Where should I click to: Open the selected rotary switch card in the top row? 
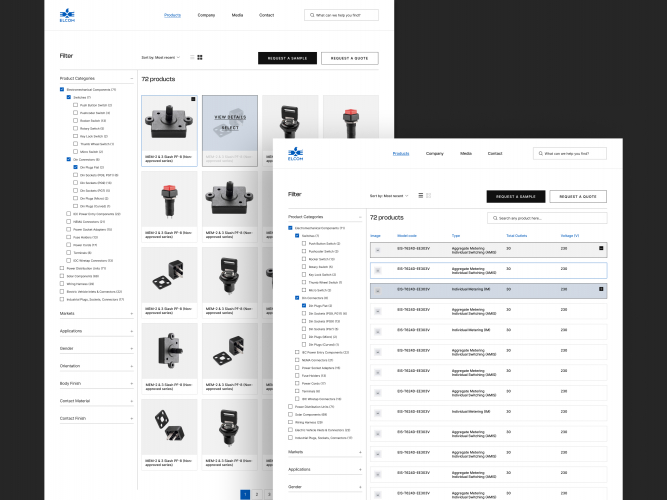click(169, 131)
